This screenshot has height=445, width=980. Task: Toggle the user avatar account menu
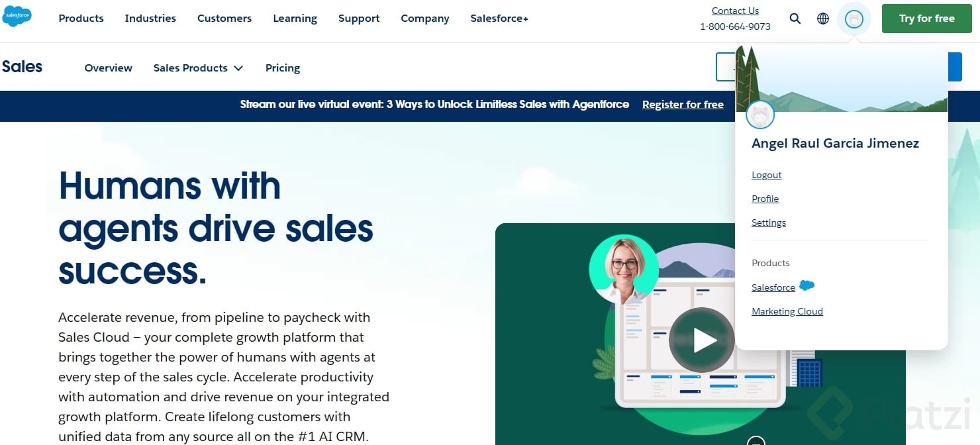(854, 19)
